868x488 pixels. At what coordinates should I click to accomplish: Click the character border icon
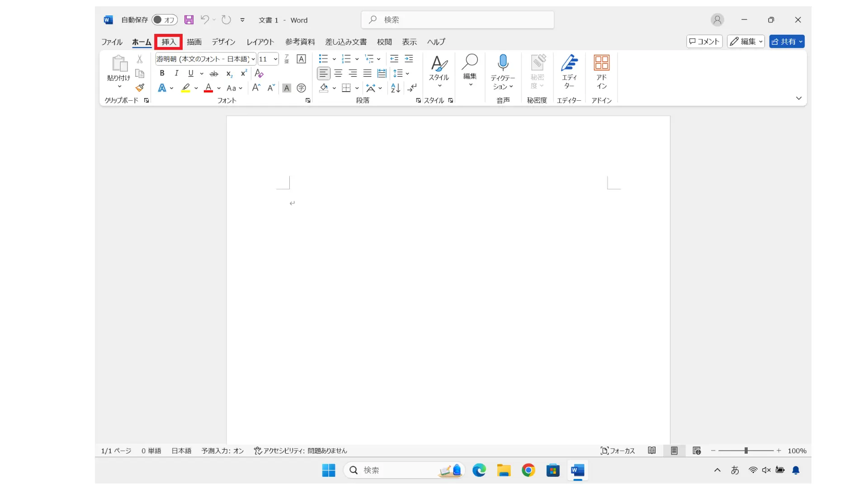[301, 59]
